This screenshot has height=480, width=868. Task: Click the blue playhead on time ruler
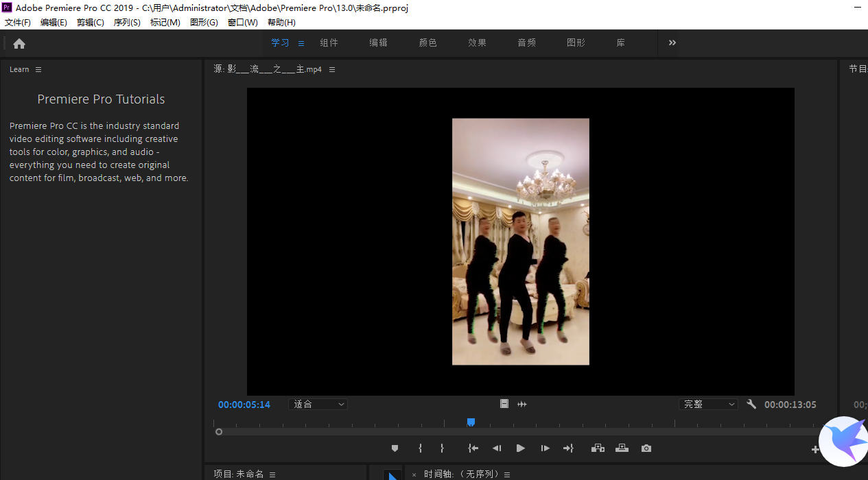(471, 422)
